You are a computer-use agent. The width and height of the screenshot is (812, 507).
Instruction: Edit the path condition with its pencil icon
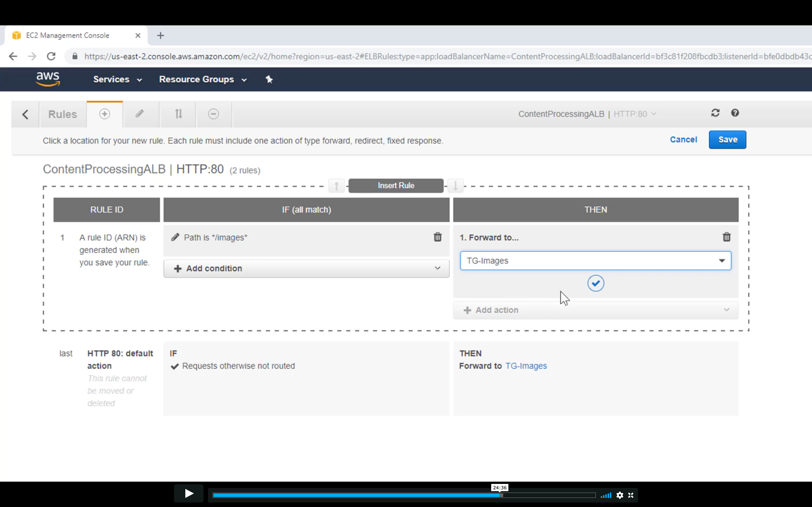[175, 237]
